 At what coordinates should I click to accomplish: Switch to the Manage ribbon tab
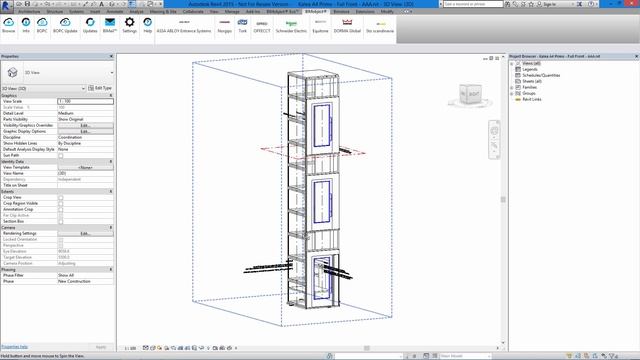[x=232, y=12]
